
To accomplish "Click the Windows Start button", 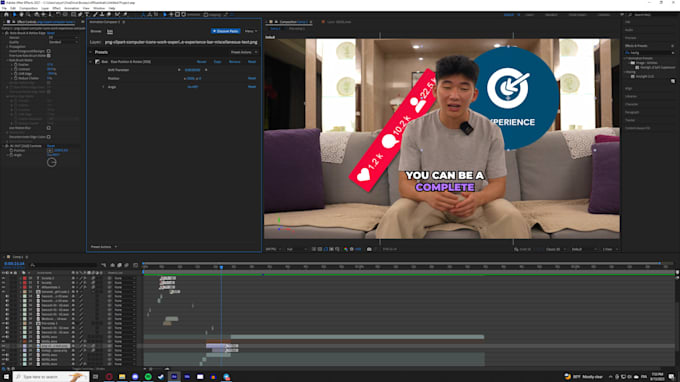I will (6, 377).
